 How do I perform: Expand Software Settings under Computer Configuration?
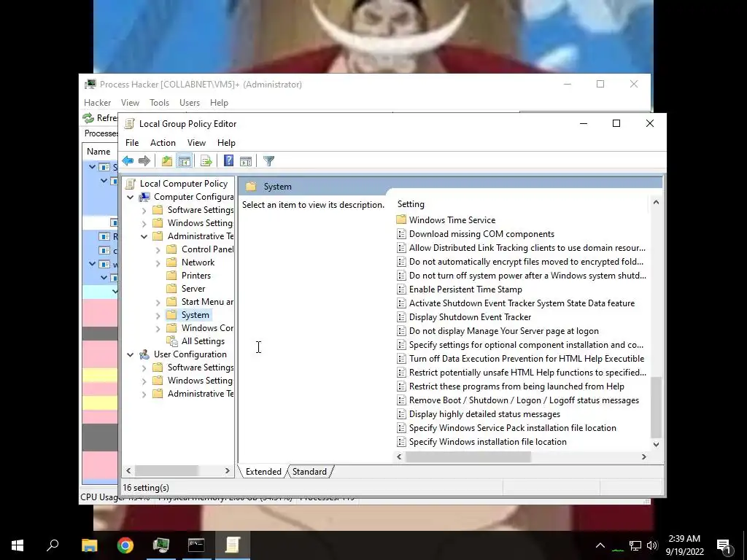tap(144, 210)
